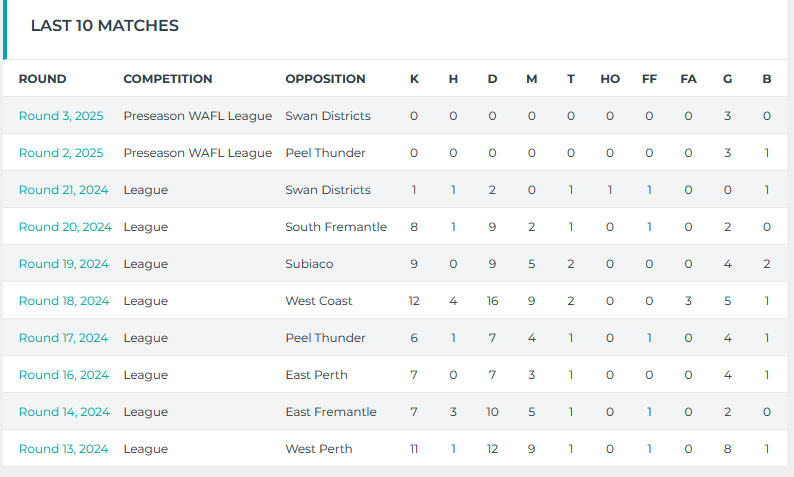Open the Round 13, 2024 match link

tap(63, 449)
